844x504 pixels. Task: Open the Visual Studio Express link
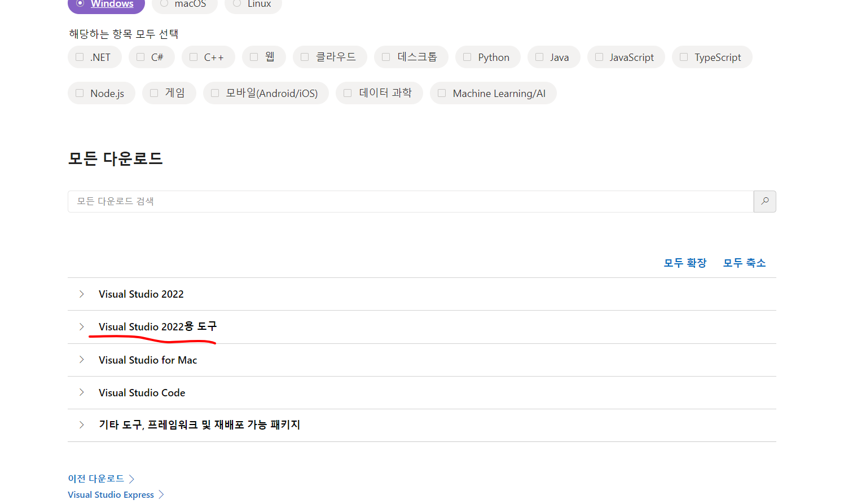(116, 494)
